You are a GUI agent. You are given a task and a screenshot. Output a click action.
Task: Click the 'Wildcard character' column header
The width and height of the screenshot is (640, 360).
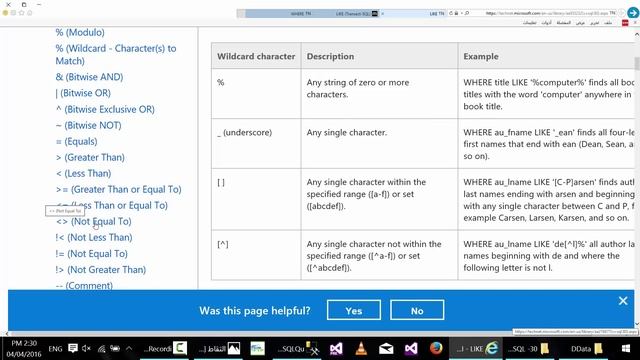click(256, 56)
